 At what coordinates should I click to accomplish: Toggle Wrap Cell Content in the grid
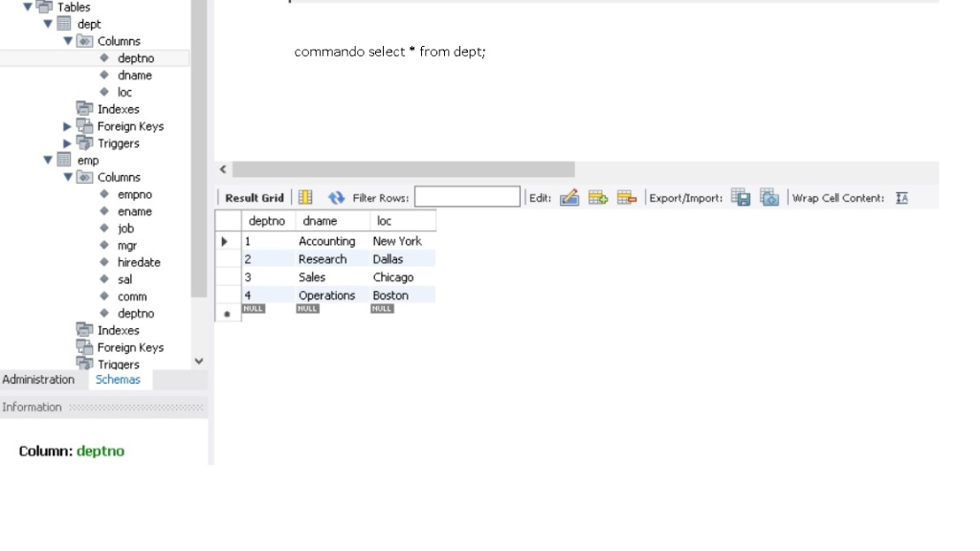[901, 197]
